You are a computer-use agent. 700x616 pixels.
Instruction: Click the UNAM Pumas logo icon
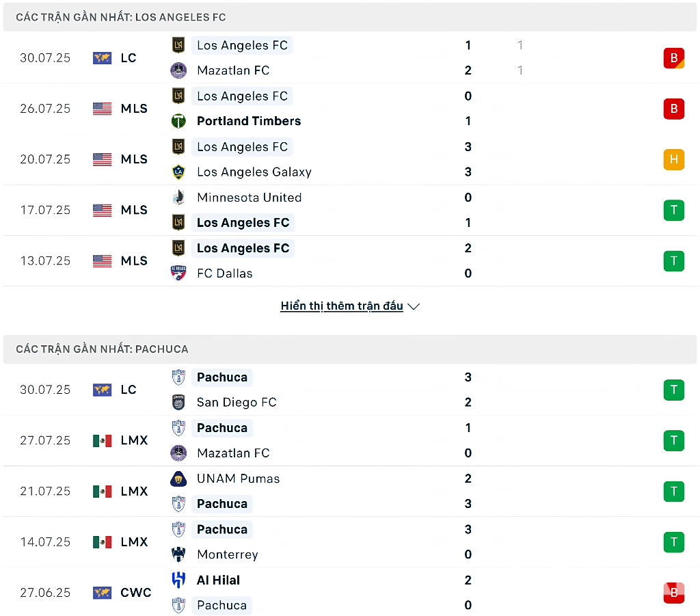(x=178, y=479)
